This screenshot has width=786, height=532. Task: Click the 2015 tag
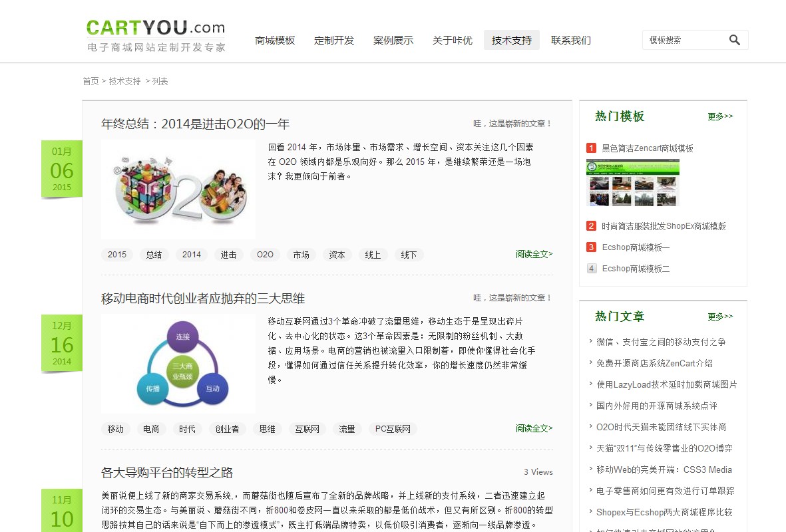(116, 255)
